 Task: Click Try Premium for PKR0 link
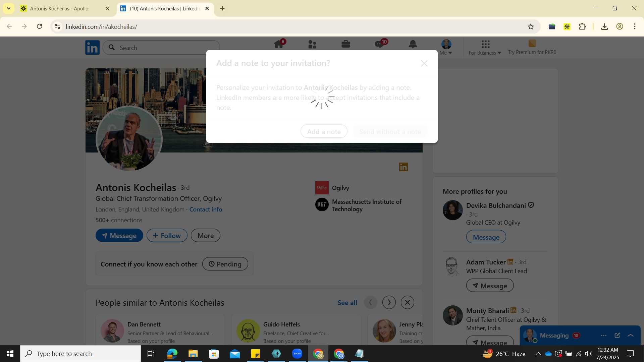[x=532, y=47]
